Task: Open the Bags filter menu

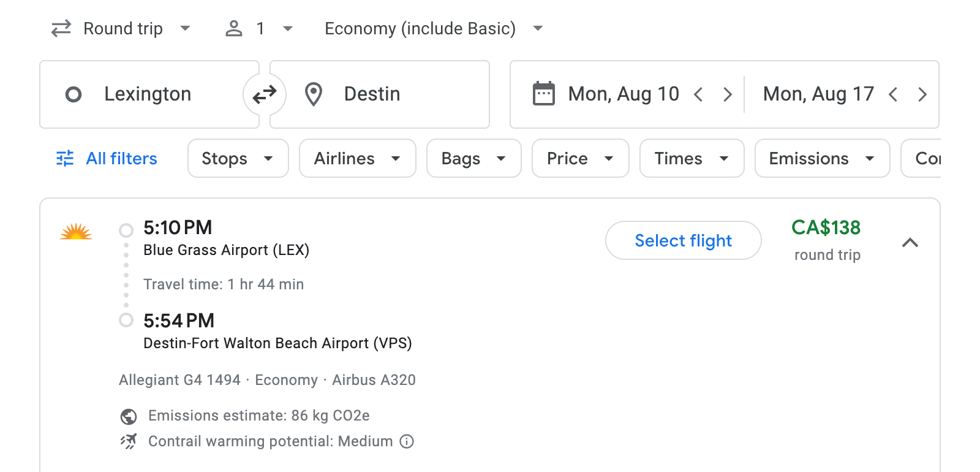Action: click(x=473, y=158)
